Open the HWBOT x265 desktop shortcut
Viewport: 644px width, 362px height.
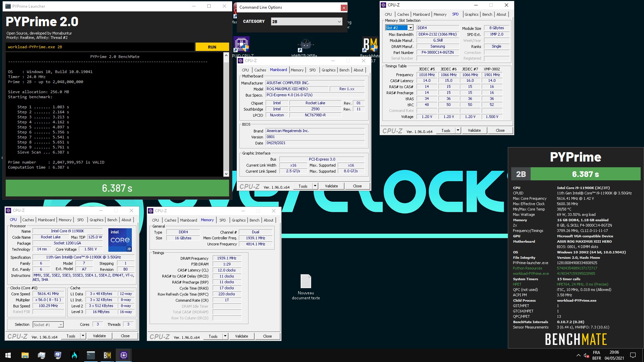pyautogui.click(x=305, y=47)
